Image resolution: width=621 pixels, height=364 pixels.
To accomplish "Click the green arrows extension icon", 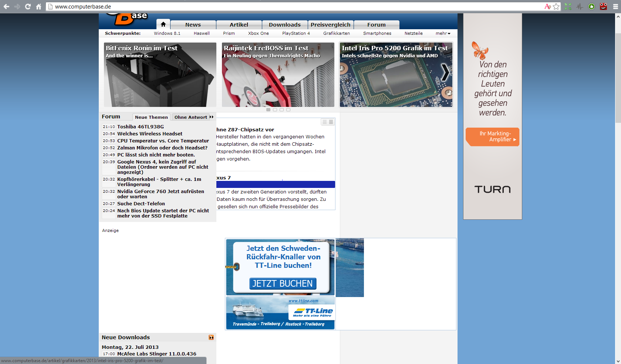I will tap(568, 7).
